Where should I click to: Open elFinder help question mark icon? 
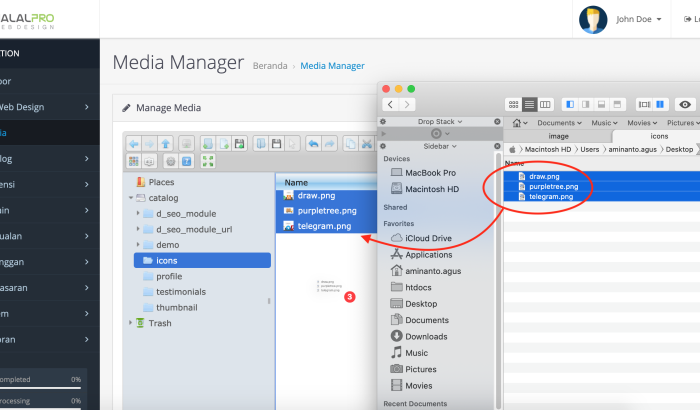click(x=187, y=161)
